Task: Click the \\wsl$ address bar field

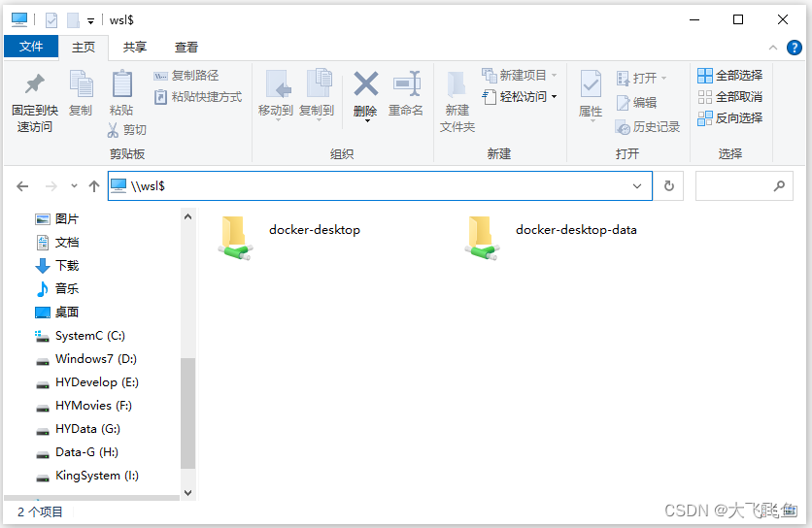Action: pyautogui.click(x=380, y=185)
